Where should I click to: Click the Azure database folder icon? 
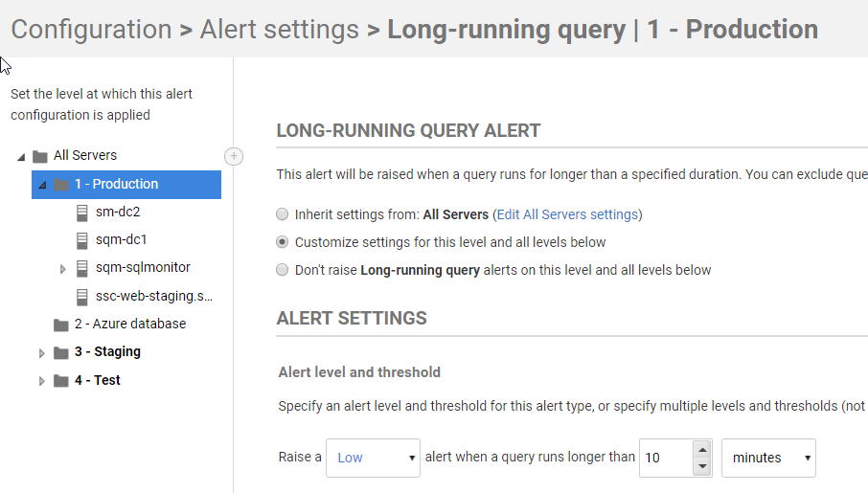tap(61, 325)
